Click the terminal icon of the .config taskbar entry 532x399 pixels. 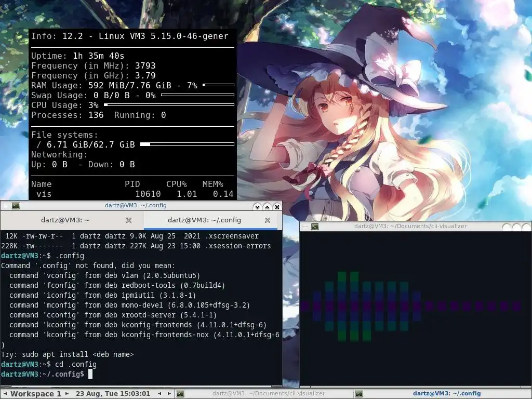(359, 394)
